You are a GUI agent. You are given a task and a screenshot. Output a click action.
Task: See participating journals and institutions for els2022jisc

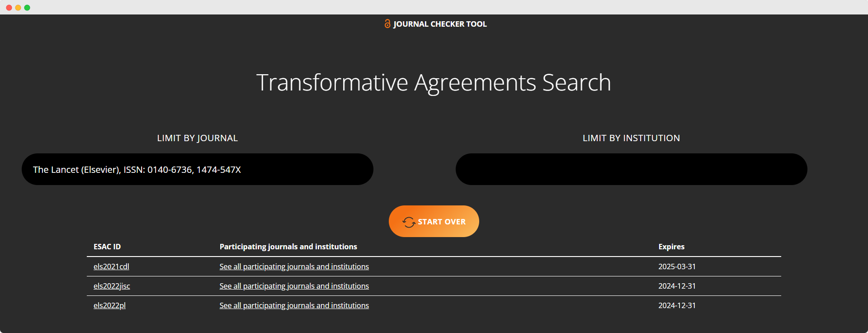point(294,286)
